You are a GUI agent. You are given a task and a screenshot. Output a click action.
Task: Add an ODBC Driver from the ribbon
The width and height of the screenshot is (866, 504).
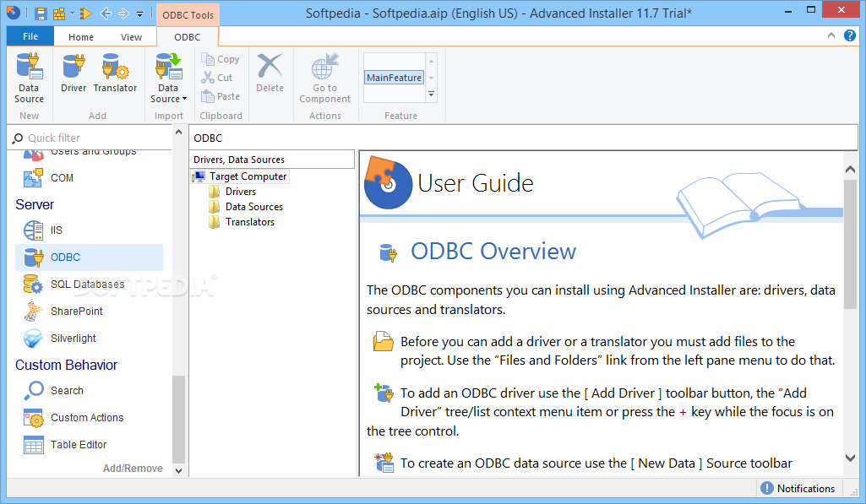[74, 73]
